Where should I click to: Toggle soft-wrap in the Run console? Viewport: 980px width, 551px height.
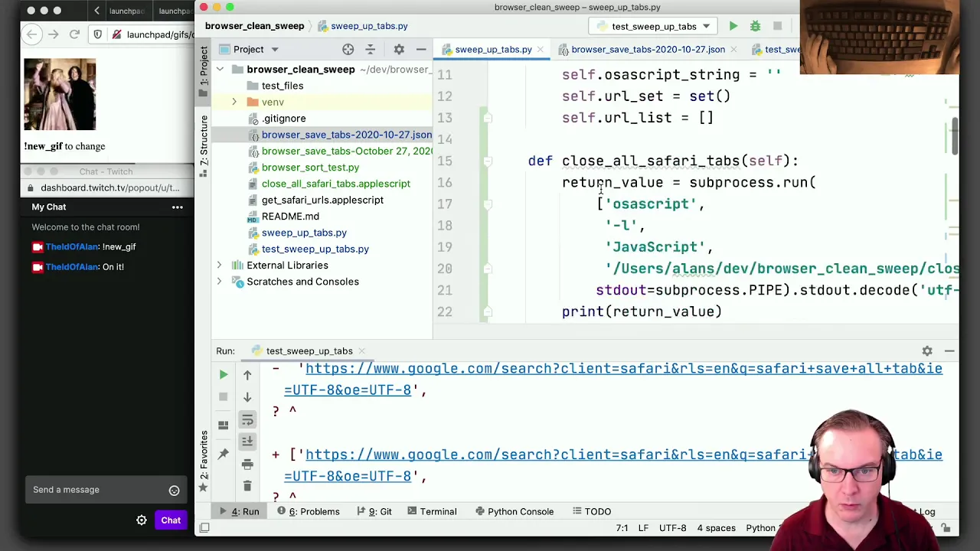coord(247,420)
